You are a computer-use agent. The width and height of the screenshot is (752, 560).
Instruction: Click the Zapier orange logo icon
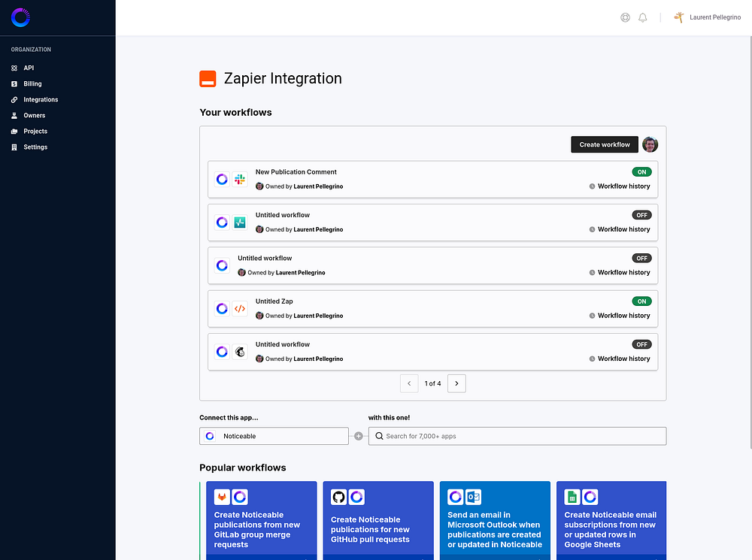(x=208, y=79)
